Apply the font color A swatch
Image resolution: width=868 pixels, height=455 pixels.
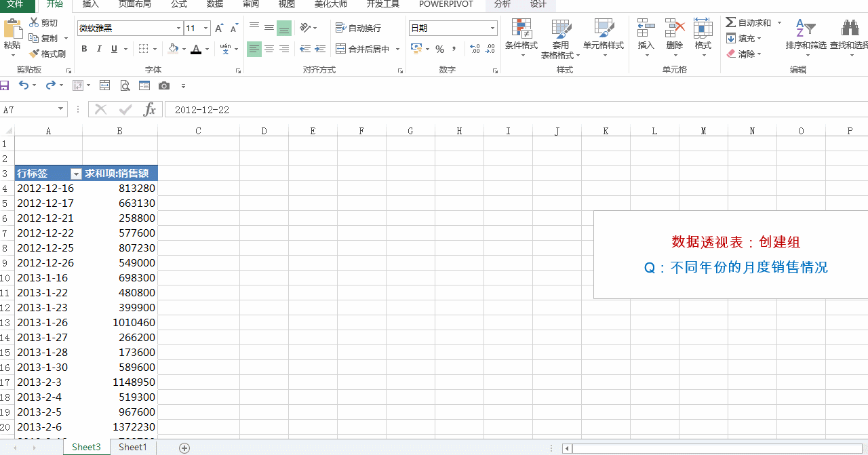coord(196,49)
